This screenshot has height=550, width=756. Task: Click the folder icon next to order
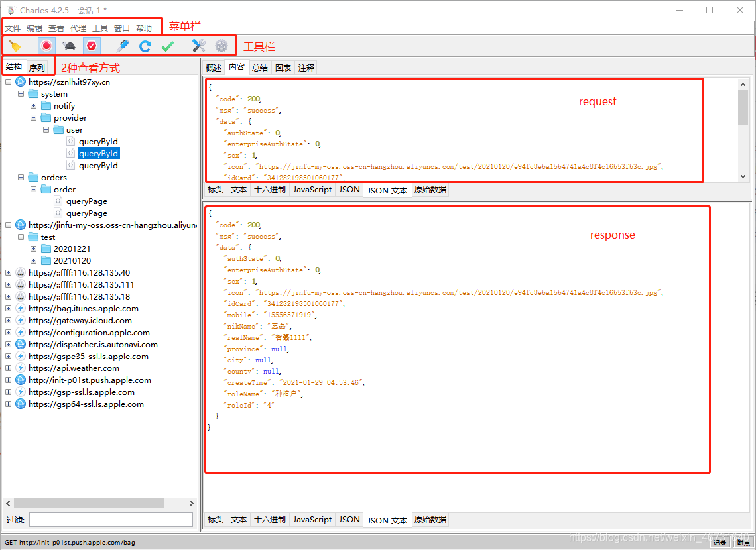[46, 190]
